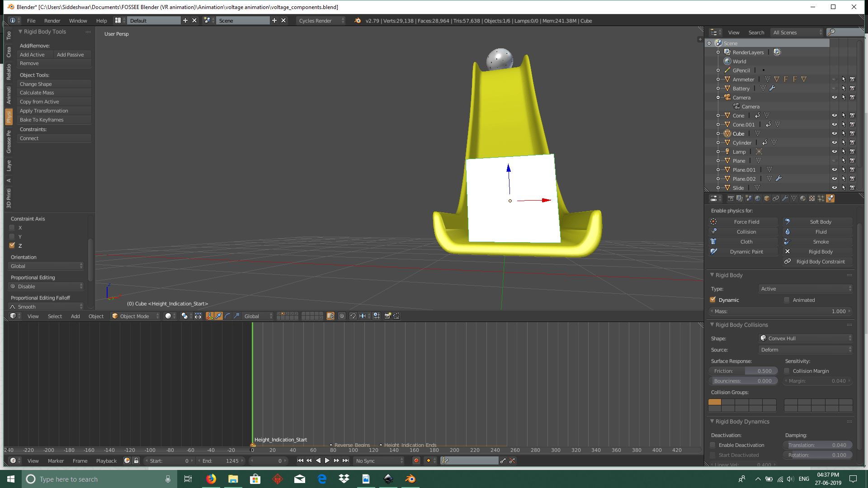The width and height of the screenshot is (868, 488).
Task: Enable the Animated checkbox for Rigid Body
Action: pyautogui.click(x=787, y=300)
